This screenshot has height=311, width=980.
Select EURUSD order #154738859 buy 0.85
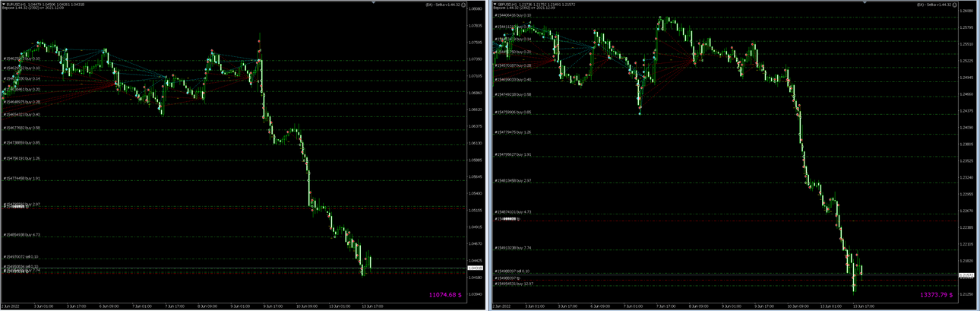(x=21, y=142)
